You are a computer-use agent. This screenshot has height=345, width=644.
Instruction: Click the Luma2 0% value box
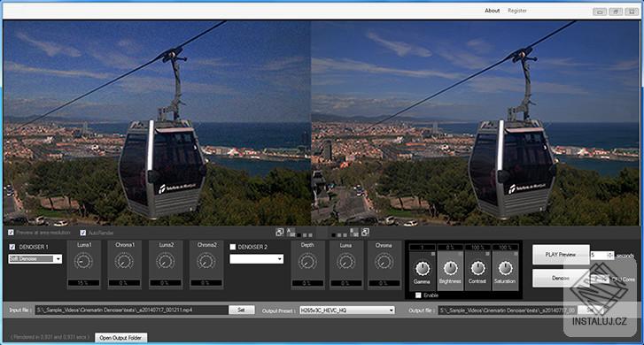click(165, 283)
